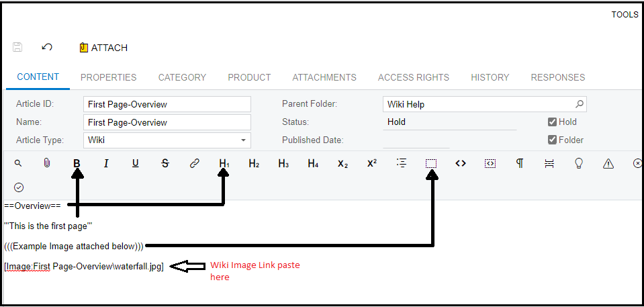Click the dashed box frame icon
Screen dimensions: 644x307
[x=431, y=163]
